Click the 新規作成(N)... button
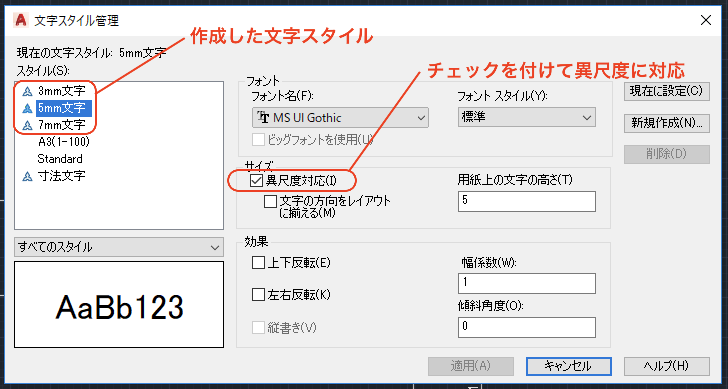The width and height of the screenshot is (728, 389). 667,123
